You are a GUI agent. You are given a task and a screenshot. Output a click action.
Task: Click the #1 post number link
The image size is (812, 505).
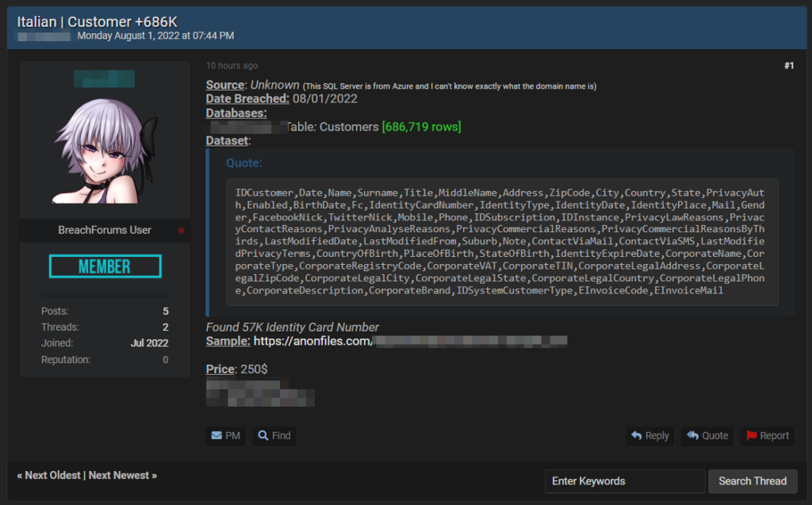(x=788, y=66)
